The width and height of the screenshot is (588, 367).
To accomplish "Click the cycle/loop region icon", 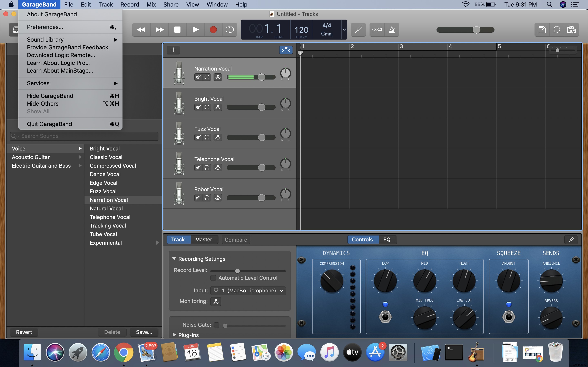I will [x=230, y=30].
